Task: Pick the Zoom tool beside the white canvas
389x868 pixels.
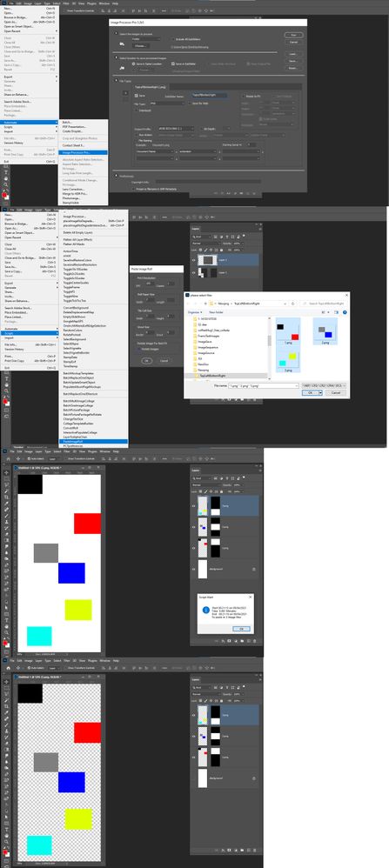Action: click(x=6, y=632)
